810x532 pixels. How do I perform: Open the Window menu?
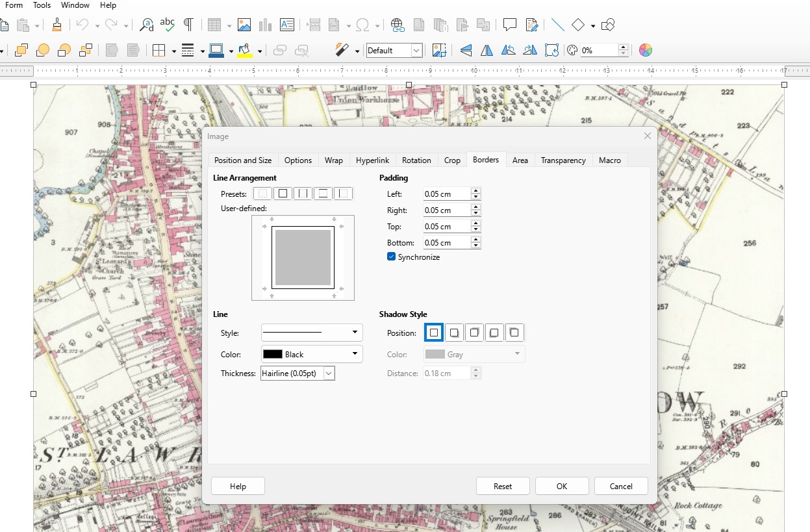(x=75, y=5)
